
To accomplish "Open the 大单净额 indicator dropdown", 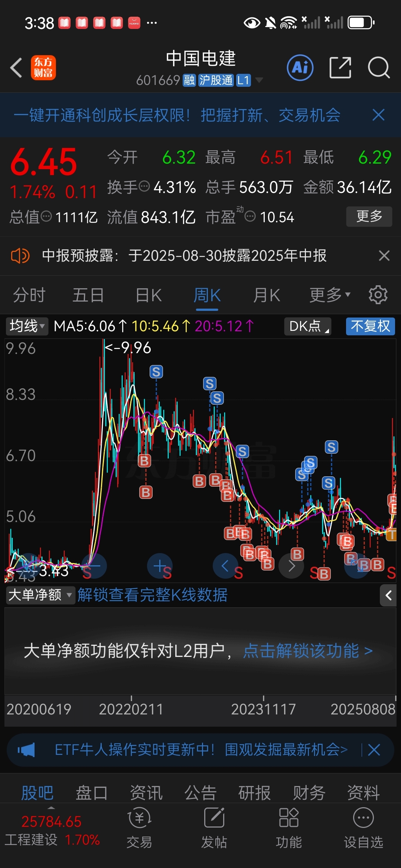I will [40, 595].
